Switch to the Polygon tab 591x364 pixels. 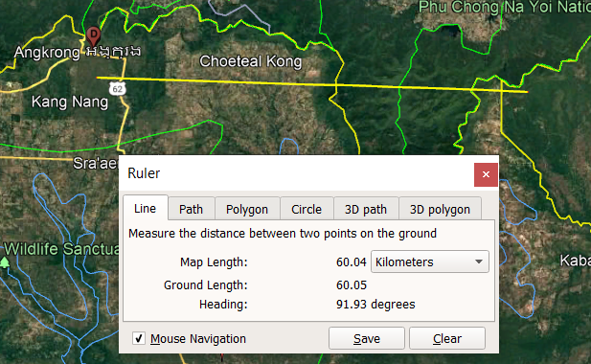(x=247, y=209)
